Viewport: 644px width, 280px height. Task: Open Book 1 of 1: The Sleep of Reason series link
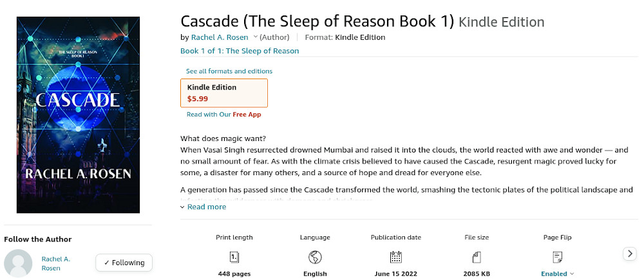[x=240, y=51]
